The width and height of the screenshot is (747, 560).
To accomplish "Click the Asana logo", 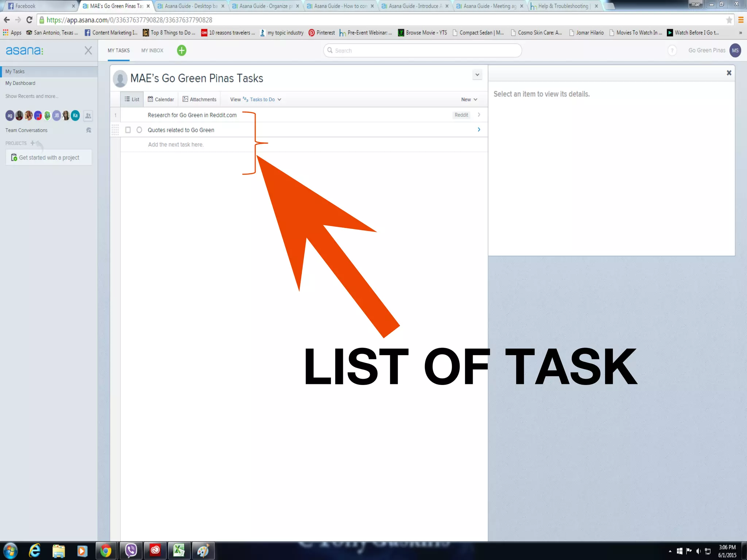I will pyautogui.click(x=24, y=50).
